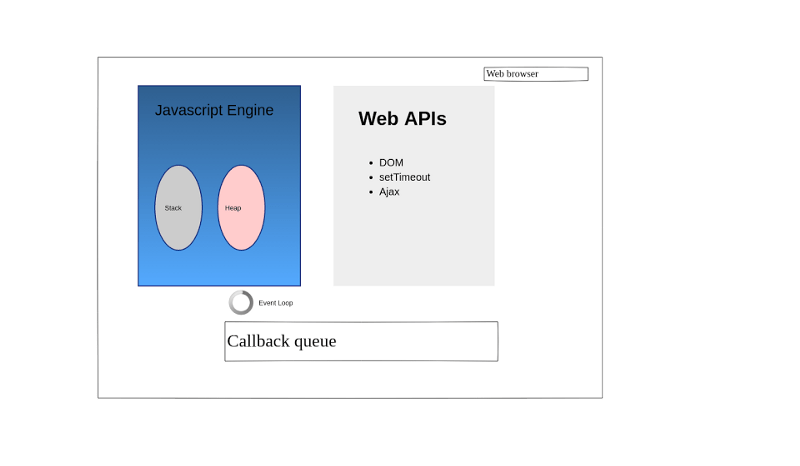Select the 'Ajax' bullet item

[x=389, y=192]
